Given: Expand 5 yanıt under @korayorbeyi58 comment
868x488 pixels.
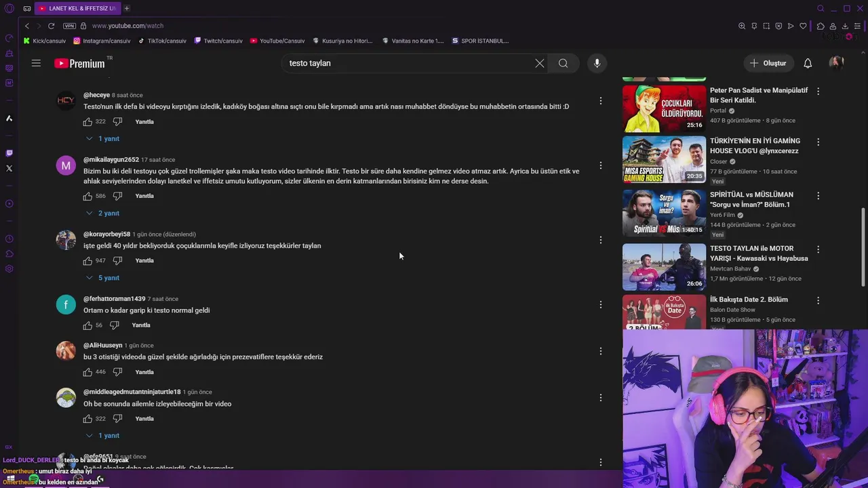Looking at the screenshot, I should [x=103, y=278].
